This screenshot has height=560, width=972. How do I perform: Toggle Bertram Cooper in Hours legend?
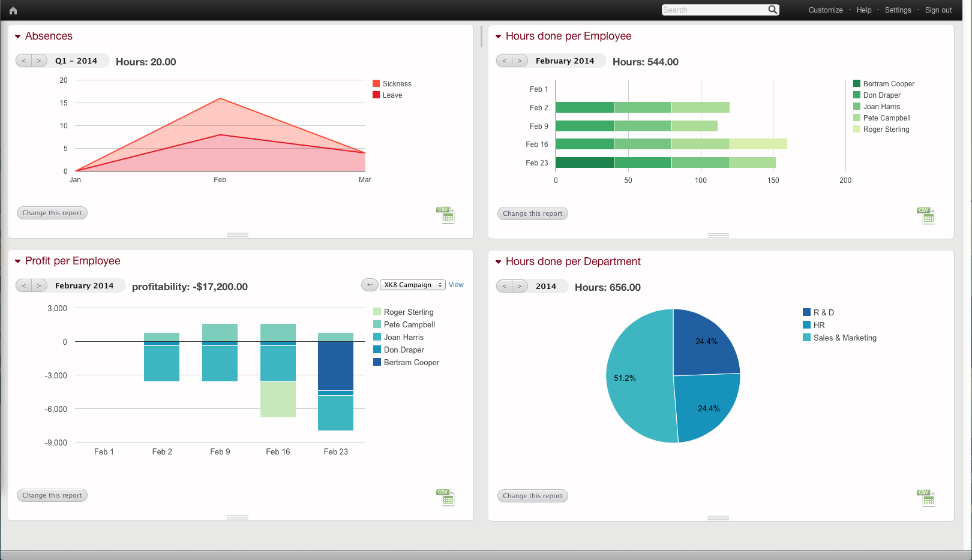[857, 83]
